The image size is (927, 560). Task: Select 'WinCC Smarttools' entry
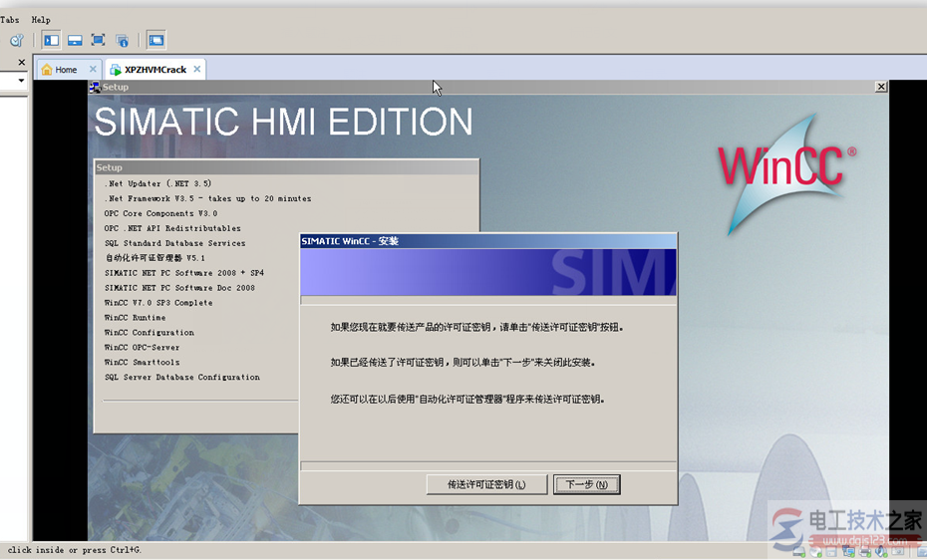point(142,362)
